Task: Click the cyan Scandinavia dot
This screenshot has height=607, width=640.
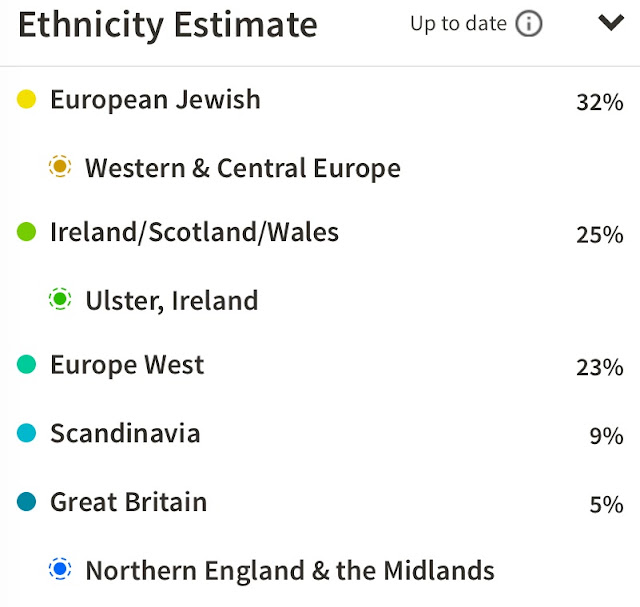Action: (x=27, y=433)
